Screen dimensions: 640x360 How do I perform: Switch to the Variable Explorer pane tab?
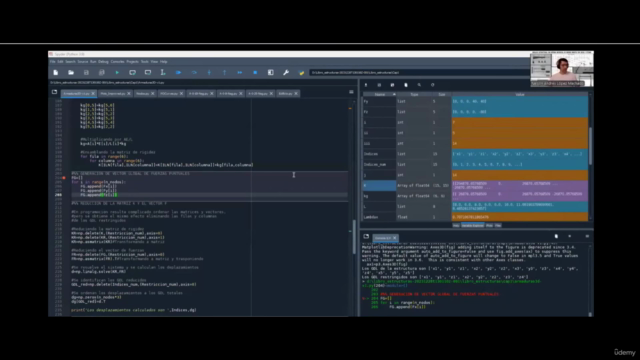coord(472,225)
